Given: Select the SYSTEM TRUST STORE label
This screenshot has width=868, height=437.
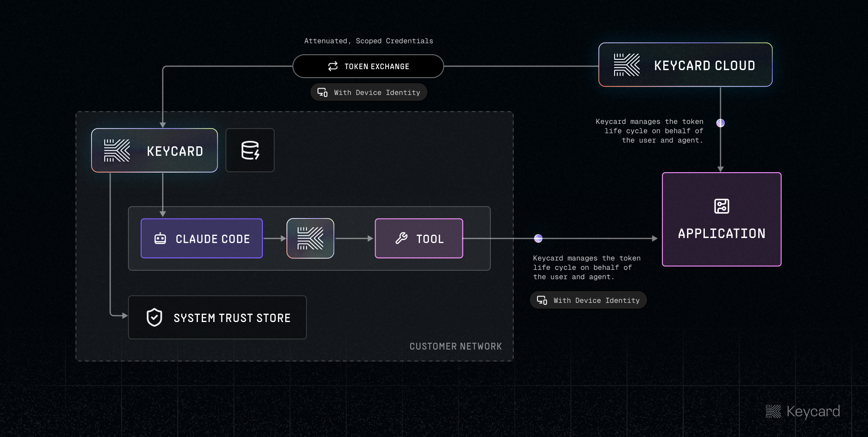Looking at the screenshot, I should pyautogui.click(x=232, y=318).
